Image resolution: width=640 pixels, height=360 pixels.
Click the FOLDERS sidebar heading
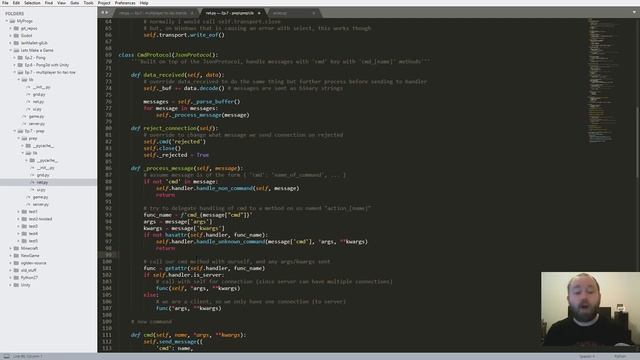point(14,13)
